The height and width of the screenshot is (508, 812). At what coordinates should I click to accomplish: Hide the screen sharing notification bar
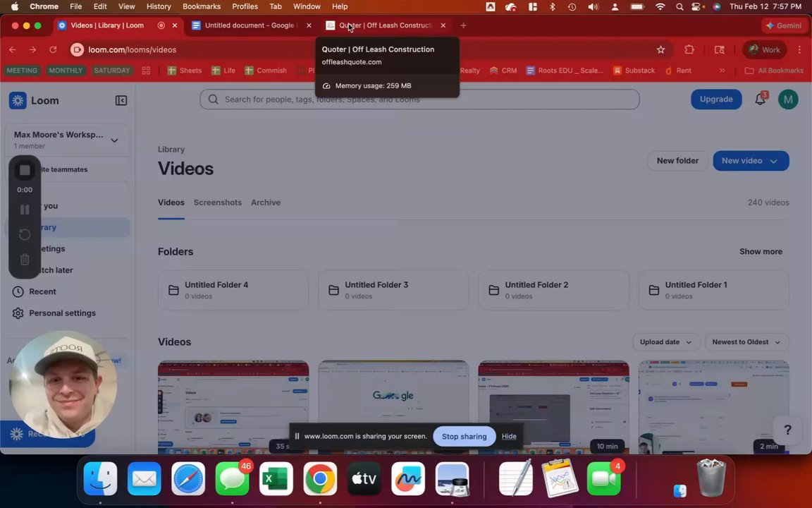click(508, 437)
